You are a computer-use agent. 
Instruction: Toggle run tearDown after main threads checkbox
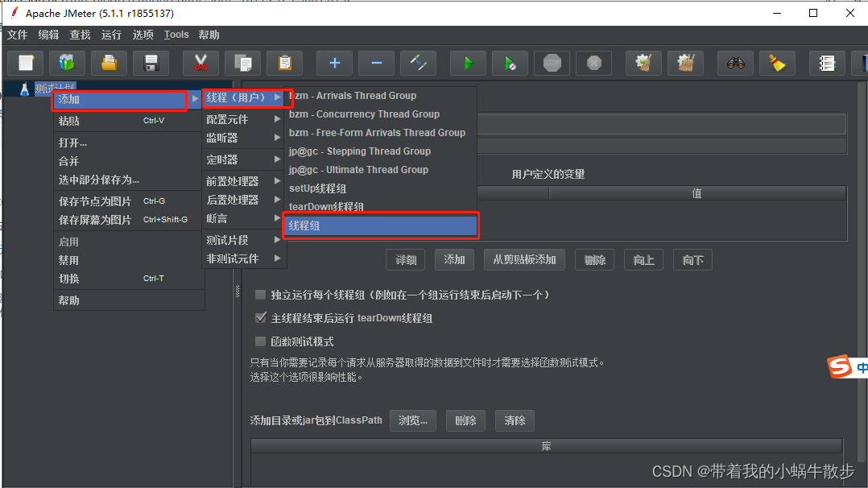pos(260,318)
